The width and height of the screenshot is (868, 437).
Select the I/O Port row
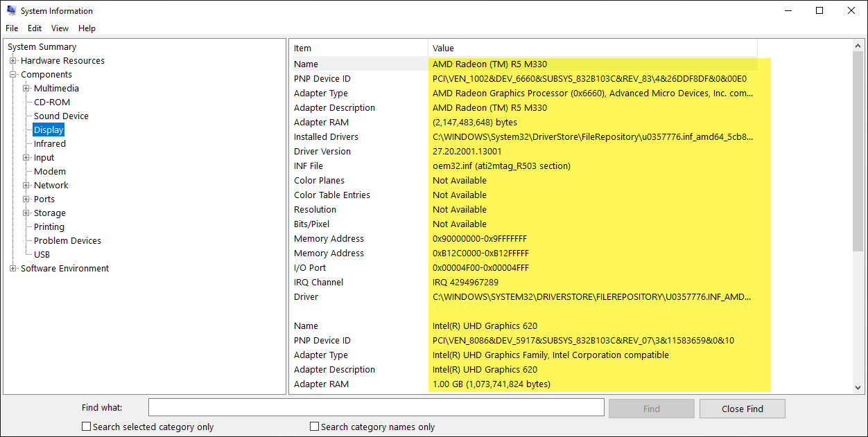point(523,267)
